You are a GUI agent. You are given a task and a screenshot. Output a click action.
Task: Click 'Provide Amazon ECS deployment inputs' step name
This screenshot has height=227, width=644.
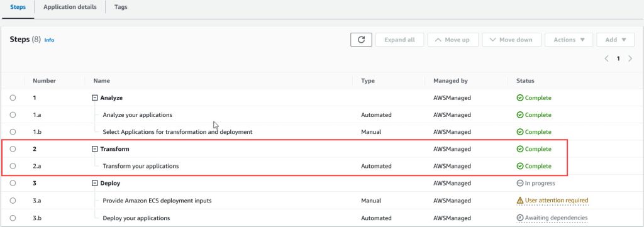point(157,201)
